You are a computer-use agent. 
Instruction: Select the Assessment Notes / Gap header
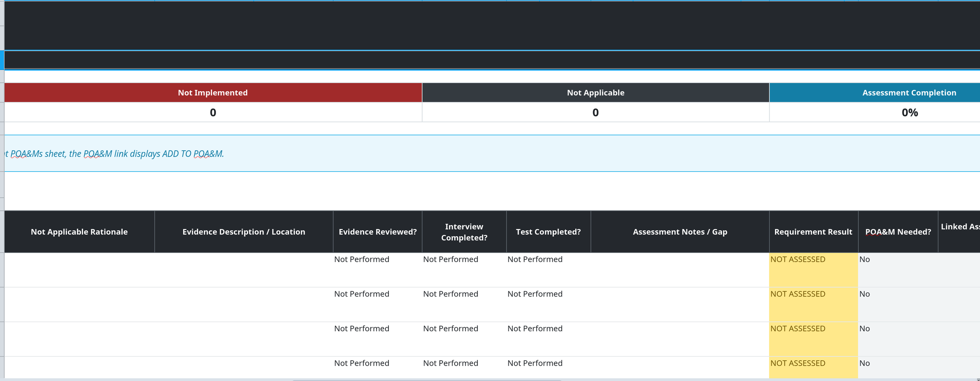click(x=680, y=232)
